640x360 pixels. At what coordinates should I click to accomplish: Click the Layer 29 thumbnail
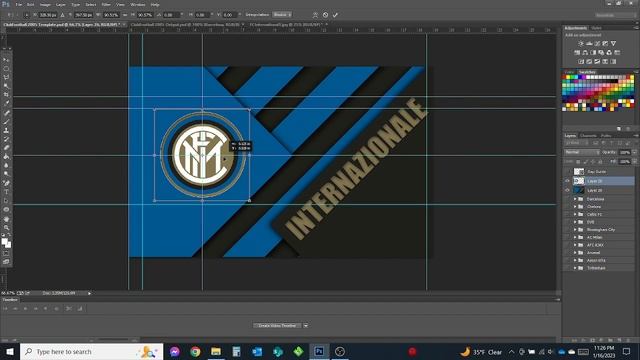[x=579, y=181]
